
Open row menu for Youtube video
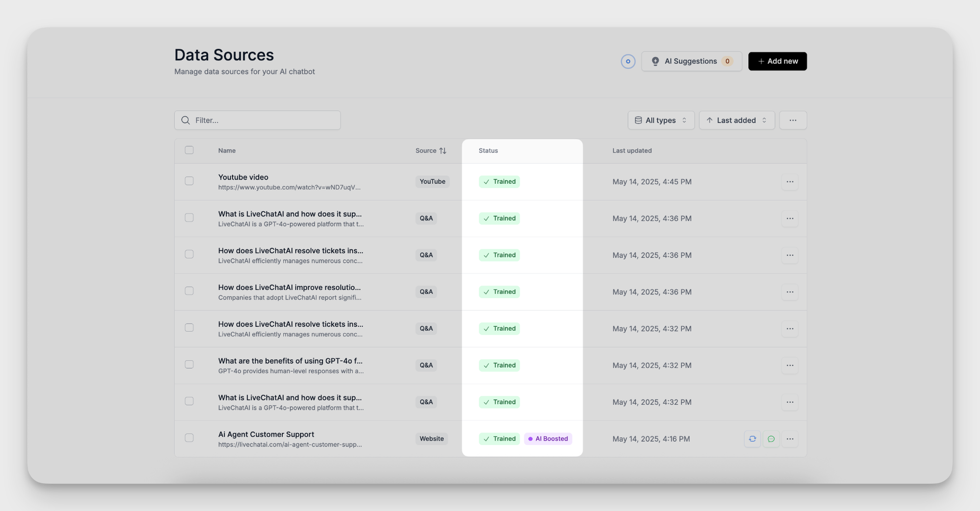pos(790,182)
